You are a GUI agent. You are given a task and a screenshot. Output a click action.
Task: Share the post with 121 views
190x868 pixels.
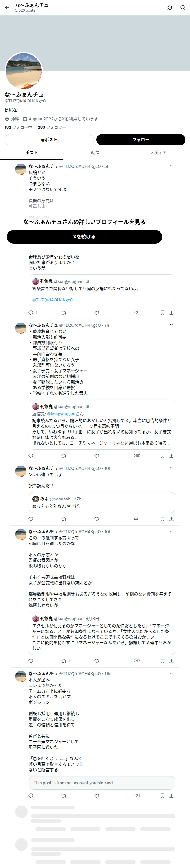(x=171, y=796)
